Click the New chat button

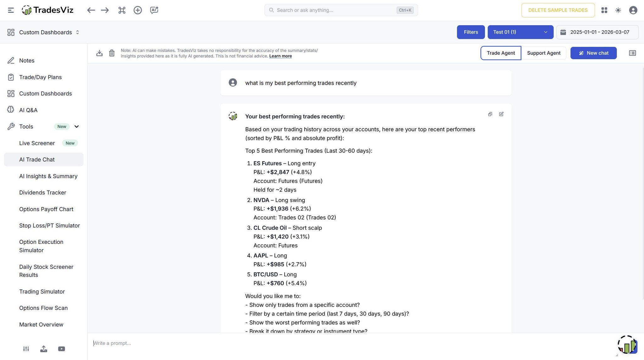(x=593, y=53)
